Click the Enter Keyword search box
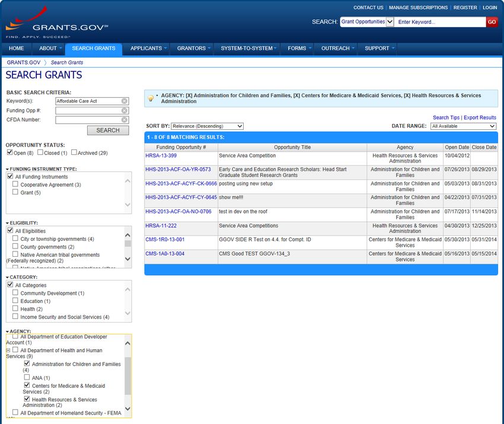Viewport: 504px width, 424px height. [x=440, y=22]
